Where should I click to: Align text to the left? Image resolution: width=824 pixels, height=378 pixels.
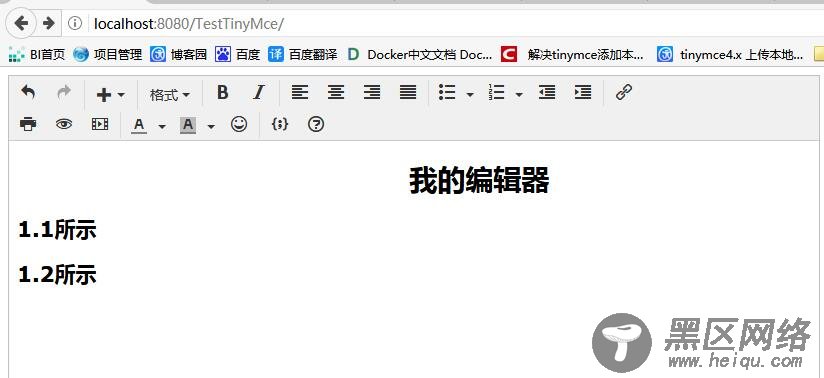(x=300, y=93)
